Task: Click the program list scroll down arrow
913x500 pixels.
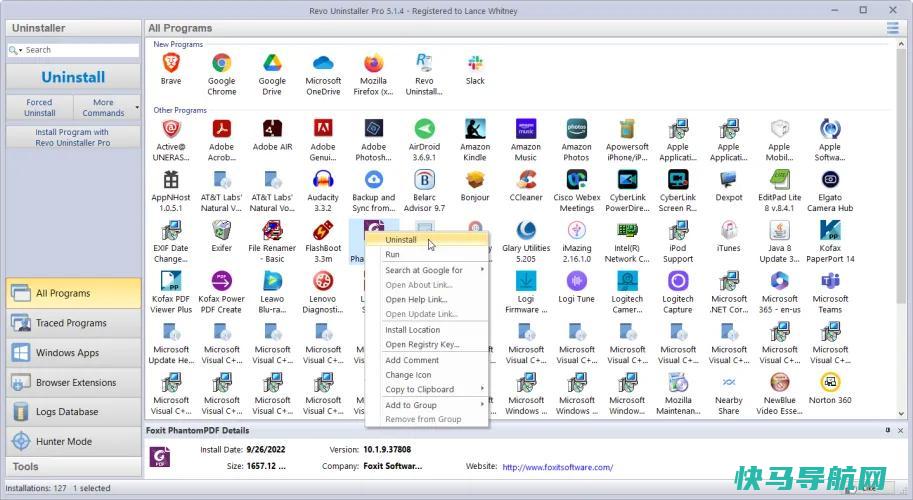Action: point(901,414)
